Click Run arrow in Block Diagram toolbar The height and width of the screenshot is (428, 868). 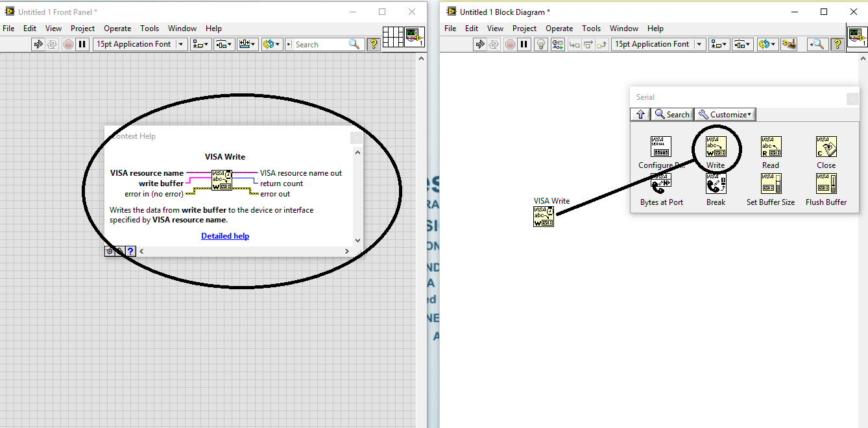coord(480,44)
